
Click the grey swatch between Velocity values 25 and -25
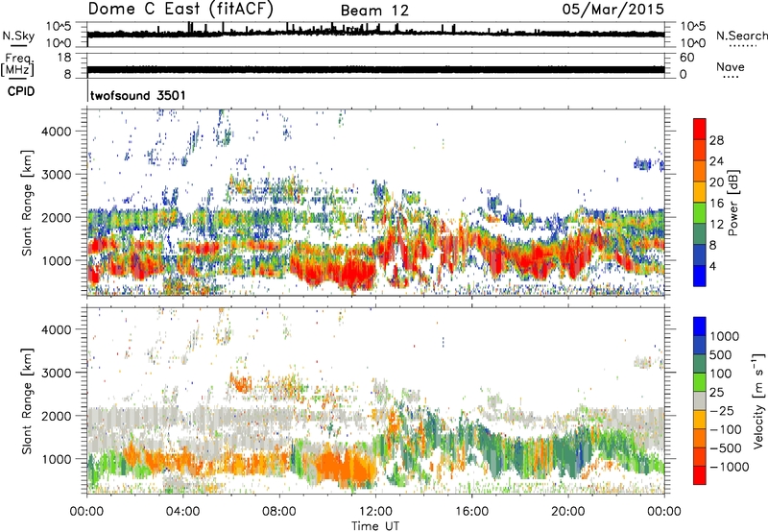click(x=700, y=401)
